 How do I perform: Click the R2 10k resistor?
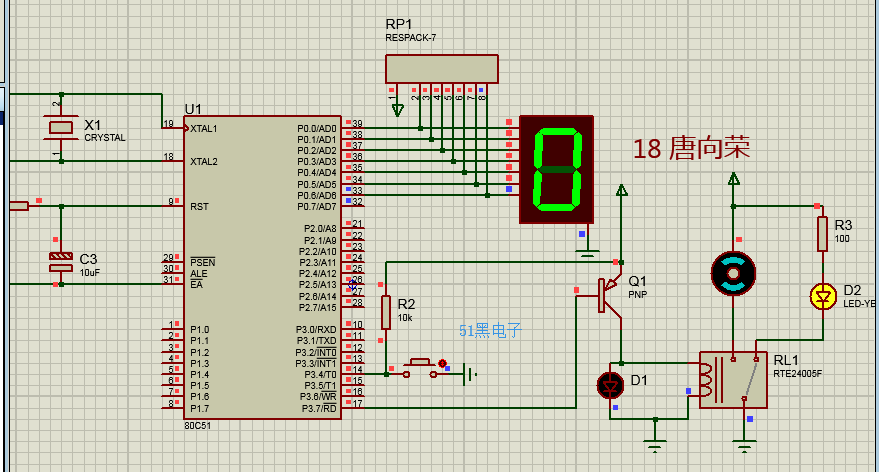point(386,312)
